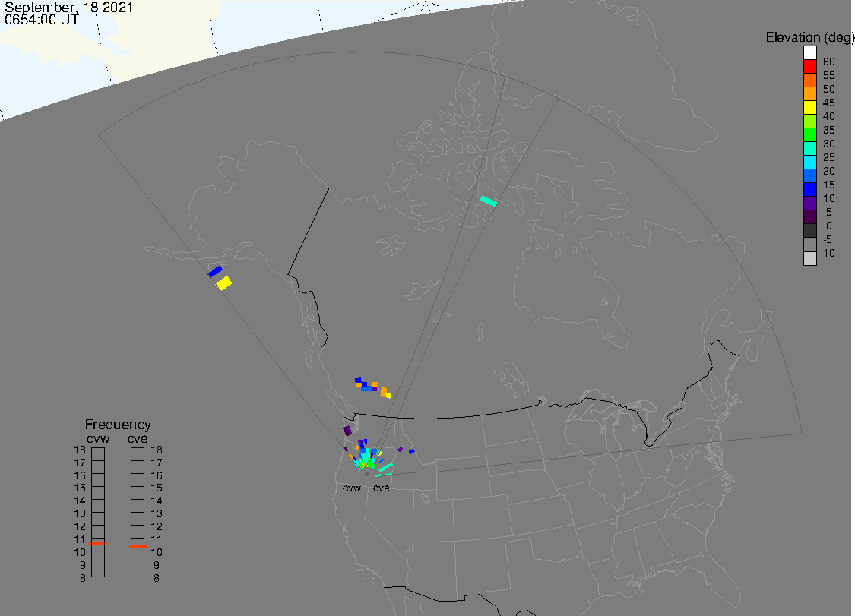855x616 pixels.
Task: Click the cve radar station label on the map
Action: (382, 488)
